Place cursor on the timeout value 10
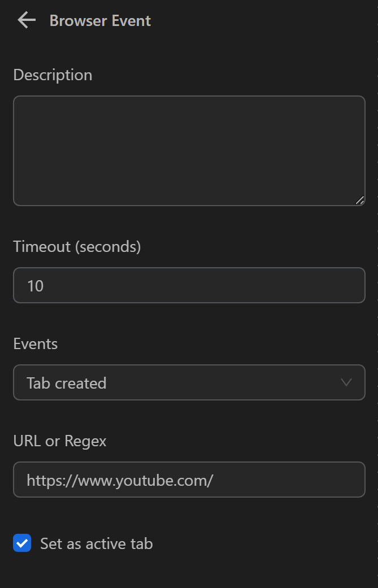The image size is (378, 588). 35,286
